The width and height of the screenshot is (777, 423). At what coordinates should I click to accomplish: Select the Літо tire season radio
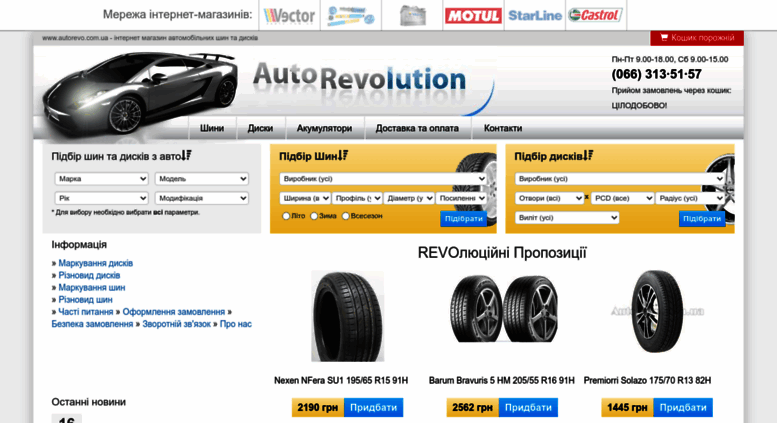coord(286,216)
